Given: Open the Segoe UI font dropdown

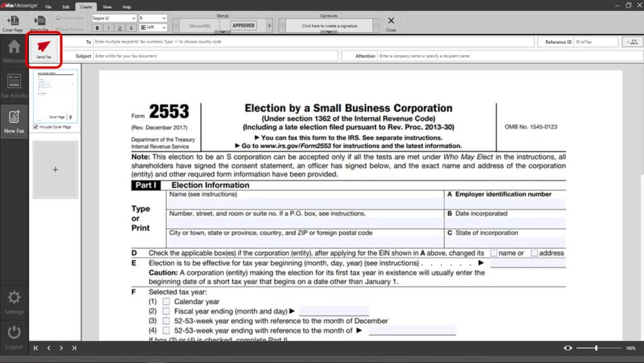Looking at the screenshot, I should click(x=114, y=18).
